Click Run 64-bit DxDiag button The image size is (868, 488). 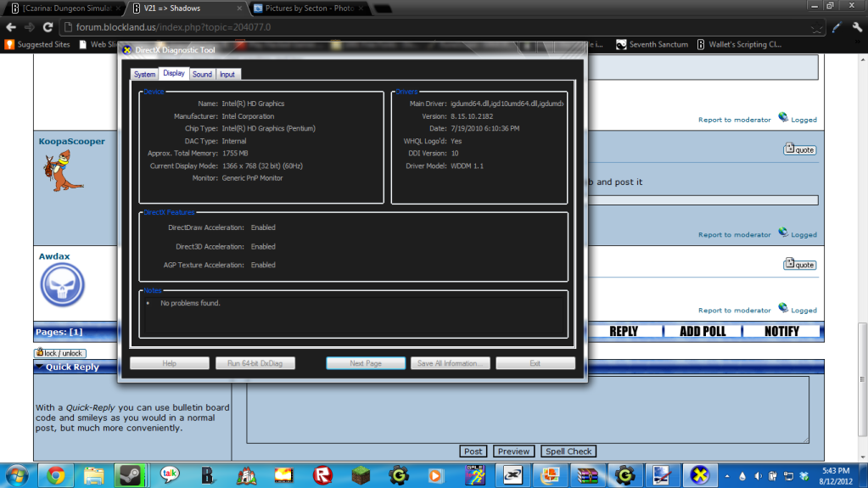[x=255, y=363]
